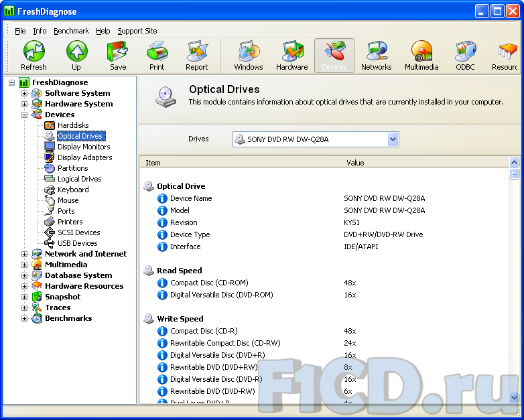Click scrollbar down arrow in details list
The height and width of the screenshot is (420, 524).
pyautogui.click(x=514, y=397)
